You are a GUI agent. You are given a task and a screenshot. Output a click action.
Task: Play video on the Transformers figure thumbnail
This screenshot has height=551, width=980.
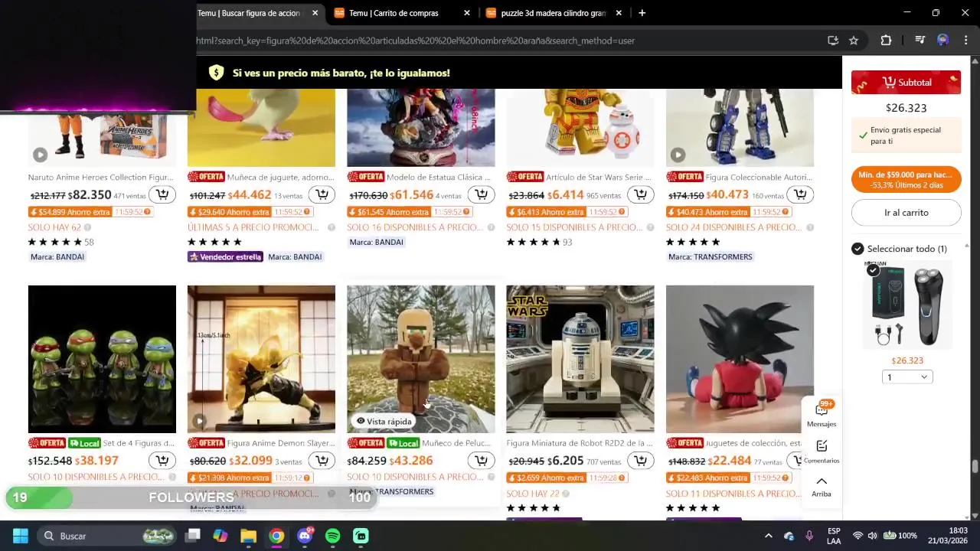[678, 155]
